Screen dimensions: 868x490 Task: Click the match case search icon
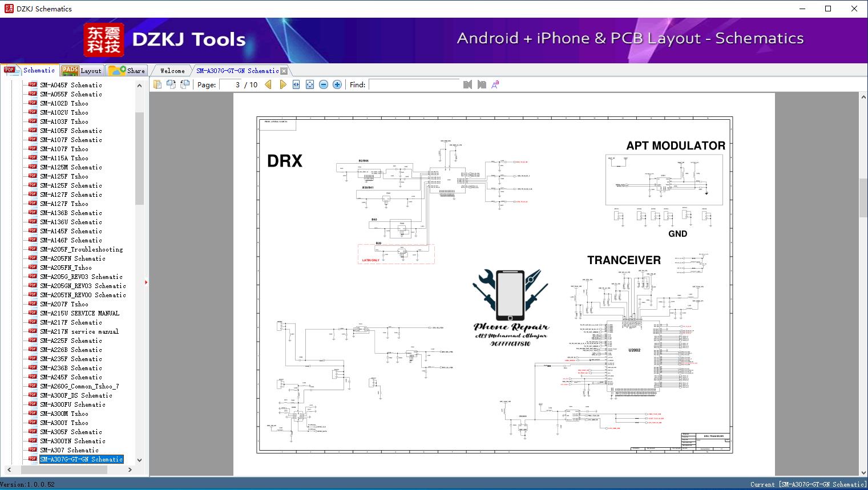click(x=495, y=84)
